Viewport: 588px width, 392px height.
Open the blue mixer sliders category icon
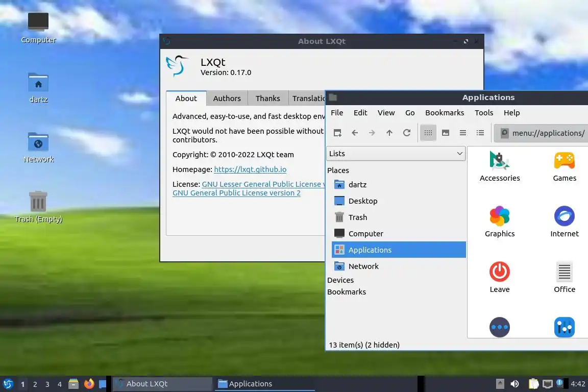click(x=565, y=327)
